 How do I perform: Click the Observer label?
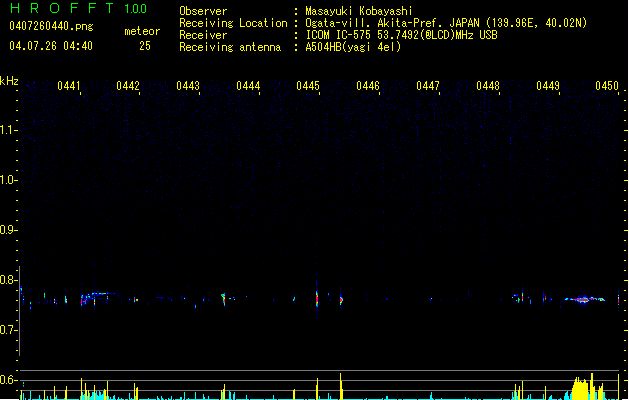click(203, 11)
